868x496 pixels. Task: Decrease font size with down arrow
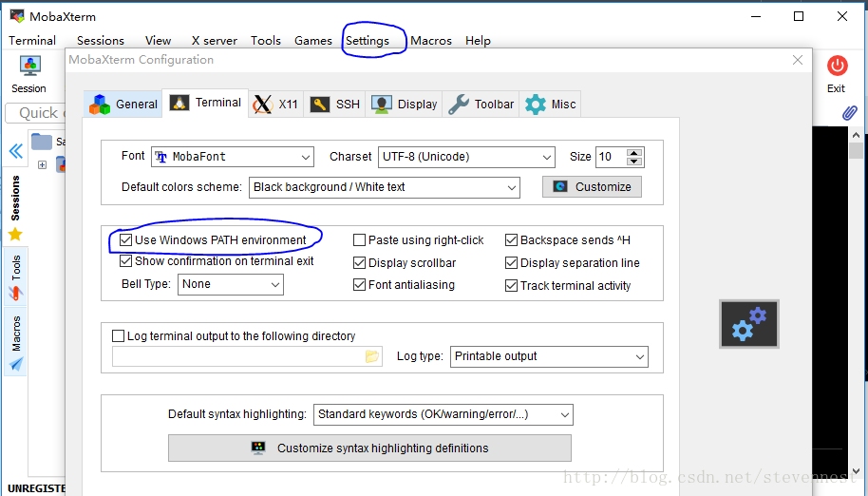634,162
